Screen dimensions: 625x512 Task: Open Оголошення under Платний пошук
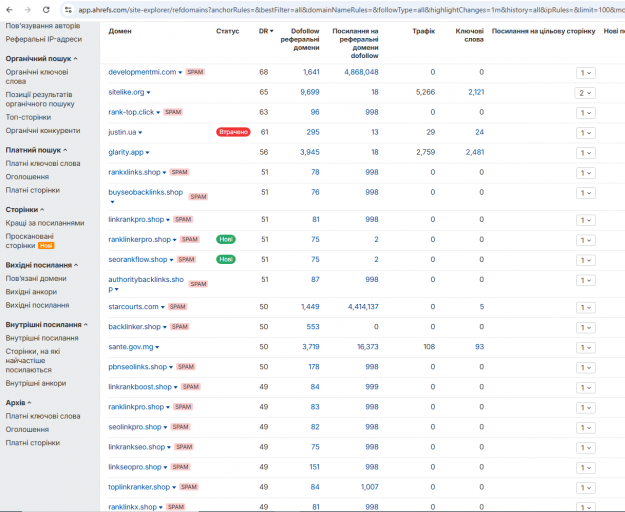coord(27,177)
